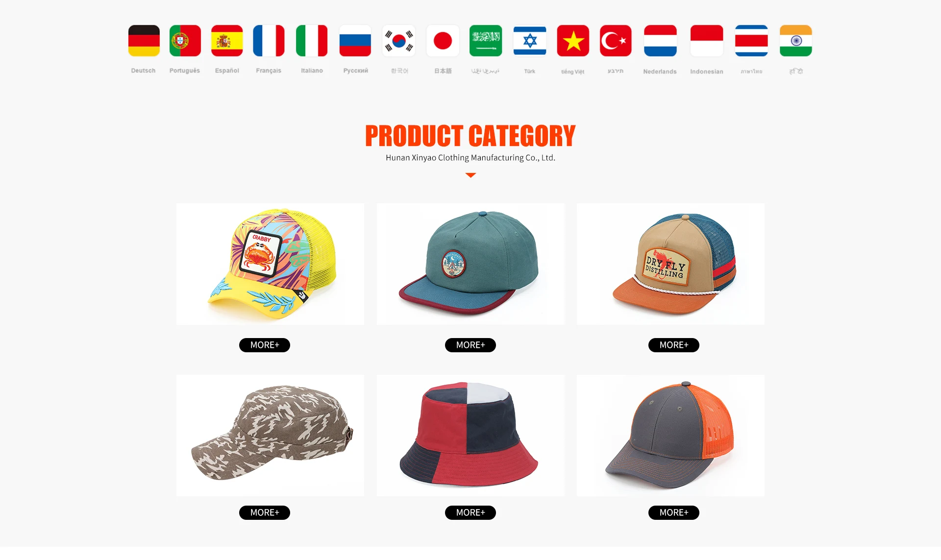Click the Italian flag icon
Viewport: 941px width, 560px height.
[x=312, y=41]
